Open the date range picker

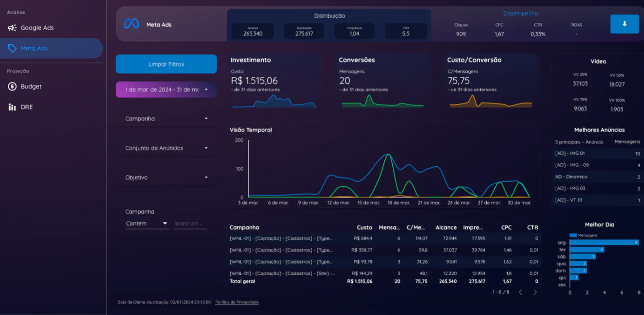coord(166,89)
